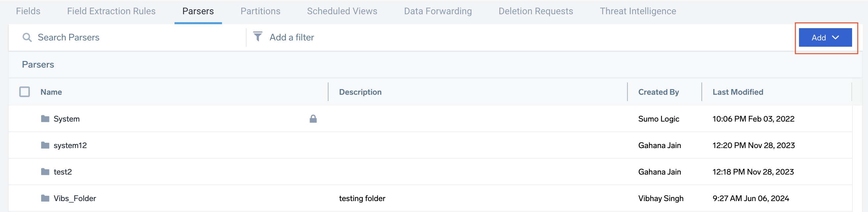Click the Created By column header
This screenshot has height=212, width=868.
tap(658, 91)
